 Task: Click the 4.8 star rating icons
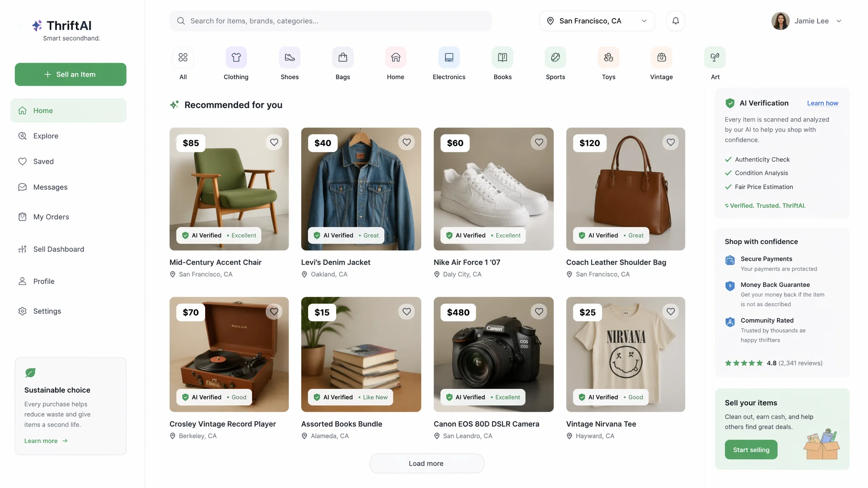[743, 363]
